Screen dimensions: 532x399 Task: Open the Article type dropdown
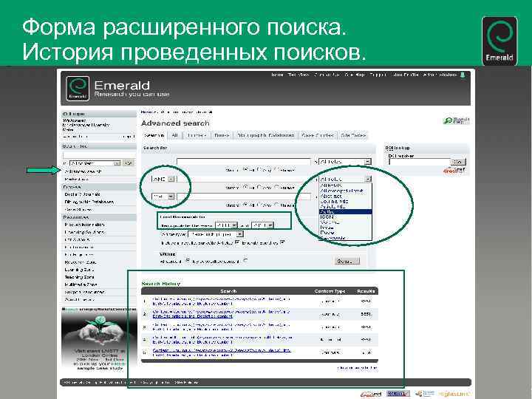216,234
